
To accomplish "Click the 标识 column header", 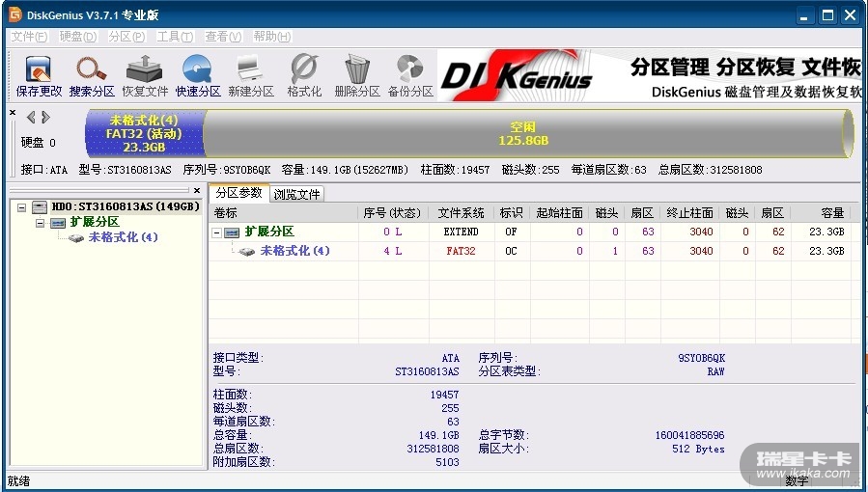I will point(511,213).
